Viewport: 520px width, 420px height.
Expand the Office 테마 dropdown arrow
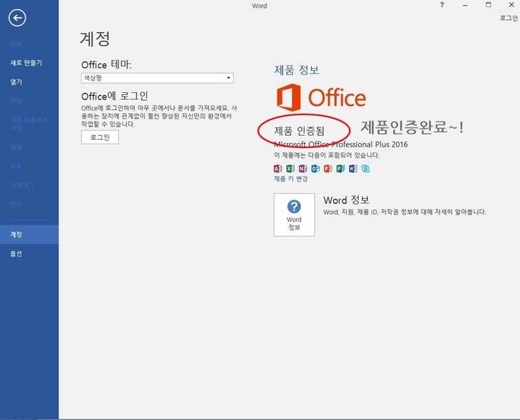tap(228, 78)
